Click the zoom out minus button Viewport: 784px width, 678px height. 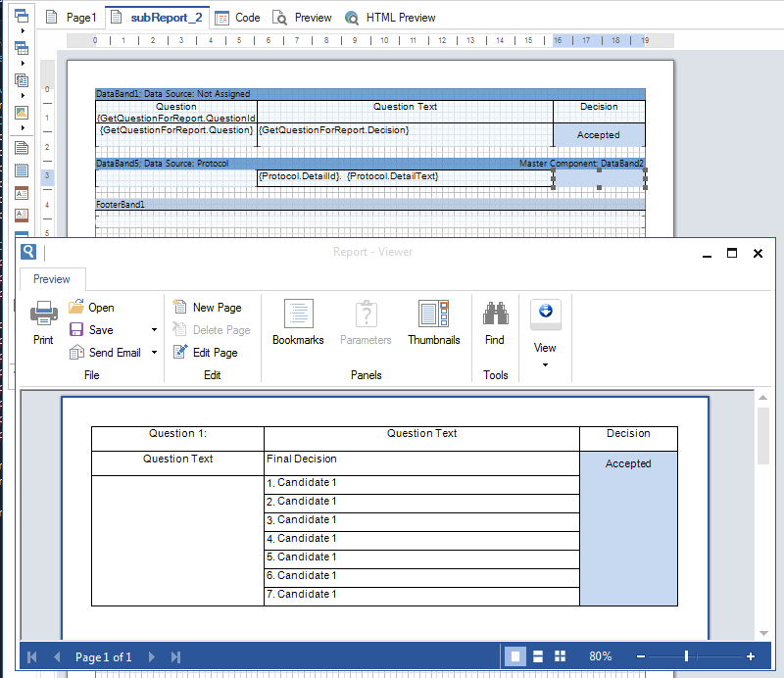pyautogui.click(x=641, y=656)
